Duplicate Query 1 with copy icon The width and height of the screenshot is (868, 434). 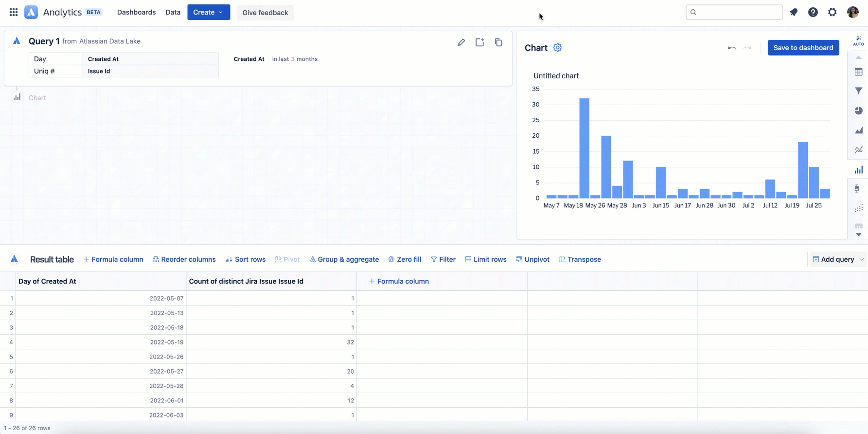coord(498,42)
